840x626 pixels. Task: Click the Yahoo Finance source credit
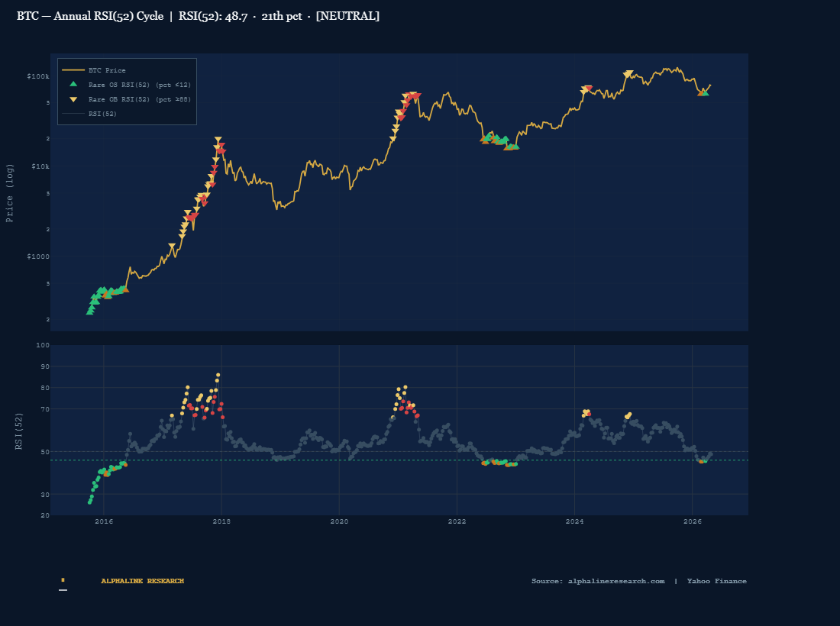pos(716,581)
